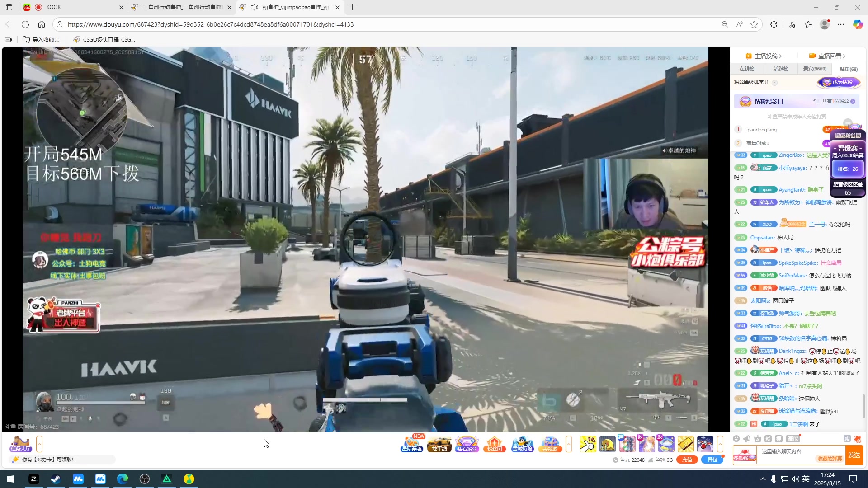Screen dimensions: 868x488
Task: Toggle the block gift effects star icon
Action: tap(858, 439)
